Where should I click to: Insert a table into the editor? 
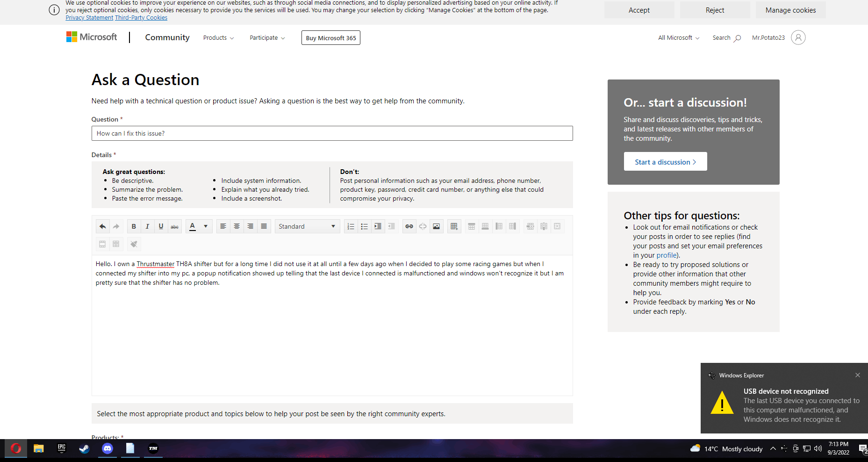454,226
